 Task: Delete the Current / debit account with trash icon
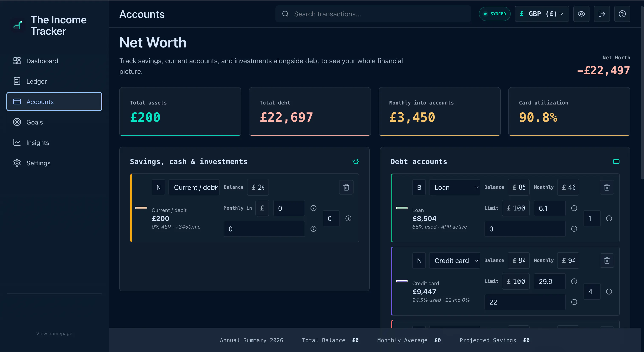(346, 187)
